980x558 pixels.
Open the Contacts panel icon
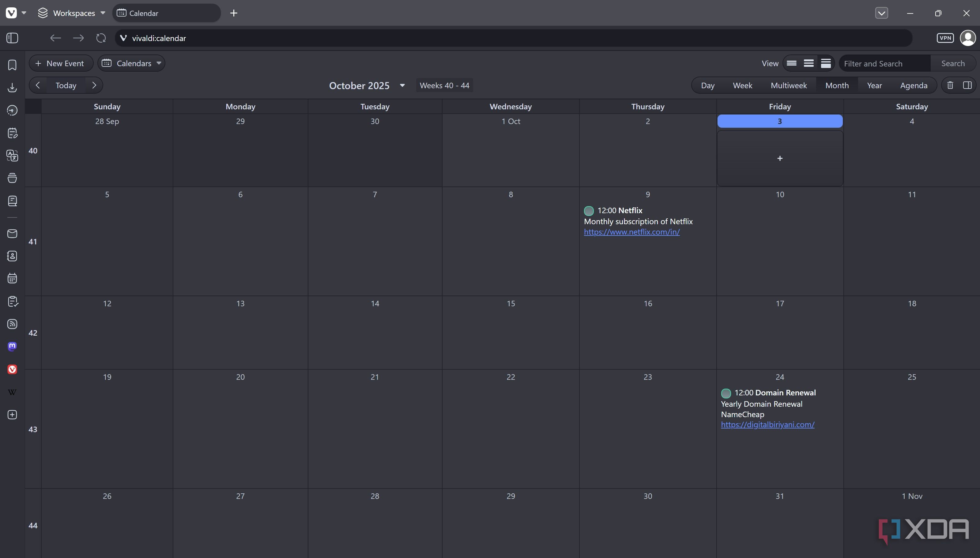12,256
